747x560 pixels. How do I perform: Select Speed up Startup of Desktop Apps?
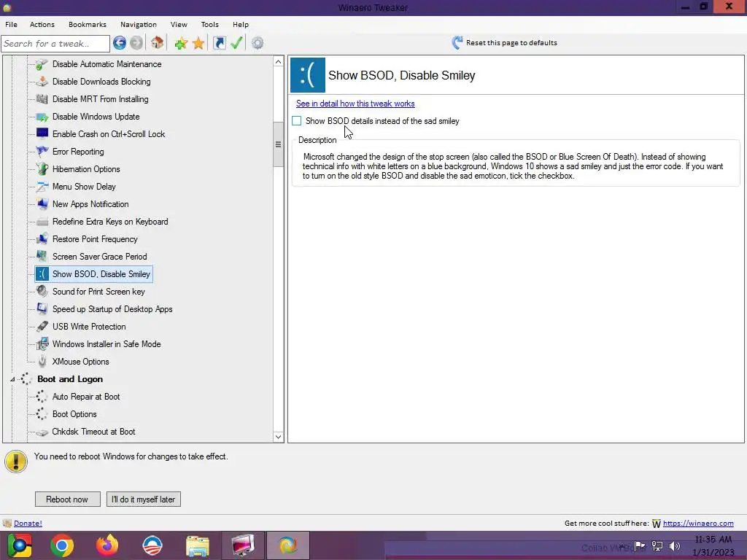click(112, 309)
